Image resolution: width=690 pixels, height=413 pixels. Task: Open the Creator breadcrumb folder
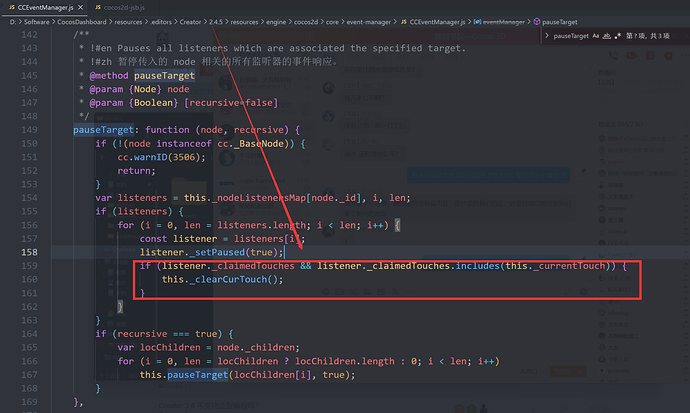point(190,22)
